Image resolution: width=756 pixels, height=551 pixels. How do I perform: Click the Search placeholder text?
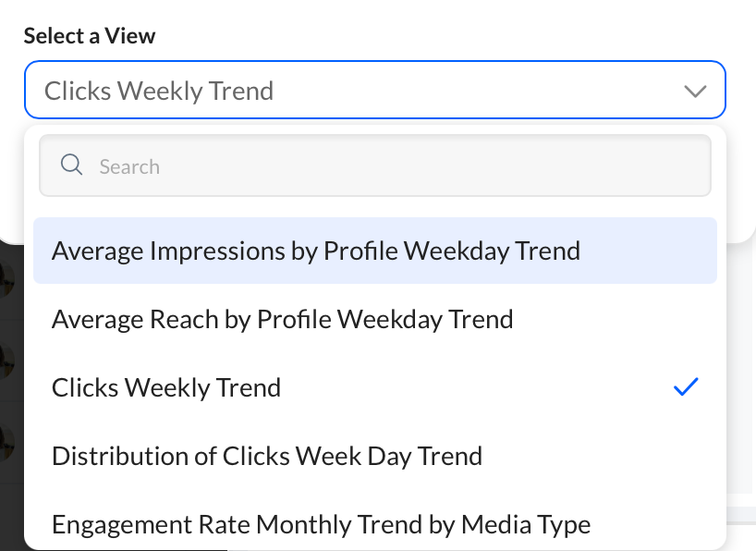(x=129, y=167)
